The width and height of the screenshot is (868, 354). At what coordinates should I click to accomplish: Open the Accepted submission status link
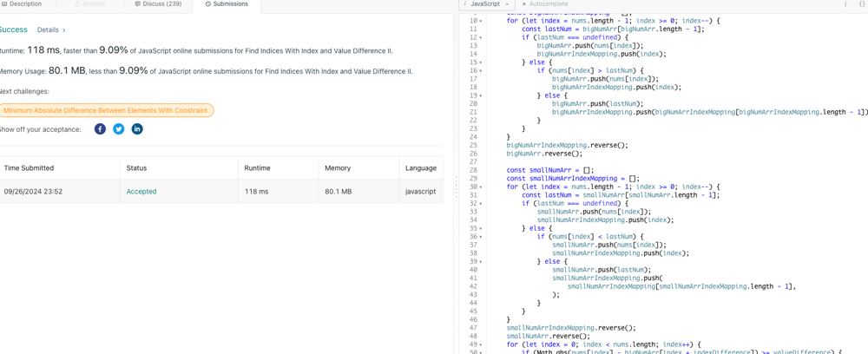pyautogui.click(x=141, y=192)
